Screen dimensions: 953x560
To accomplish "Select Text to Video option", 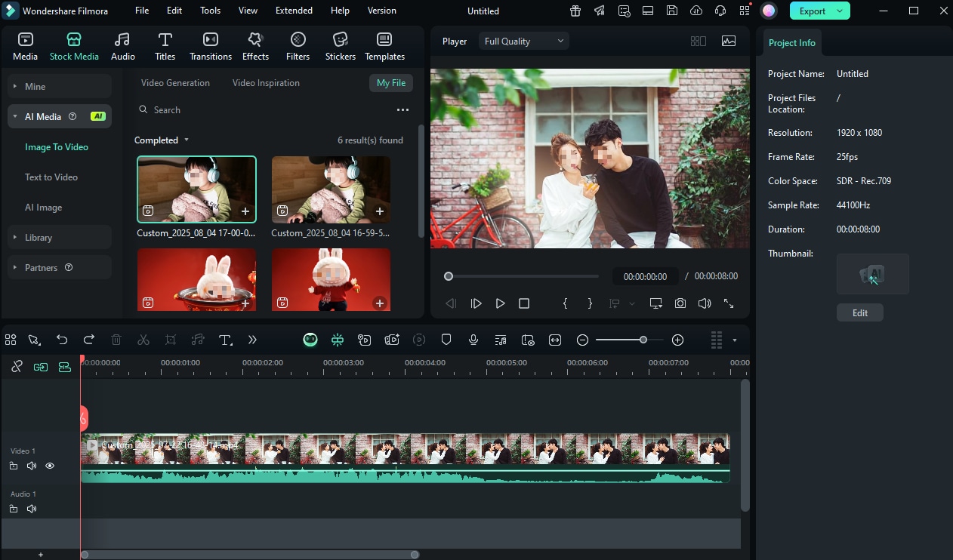I will point(51,177).
